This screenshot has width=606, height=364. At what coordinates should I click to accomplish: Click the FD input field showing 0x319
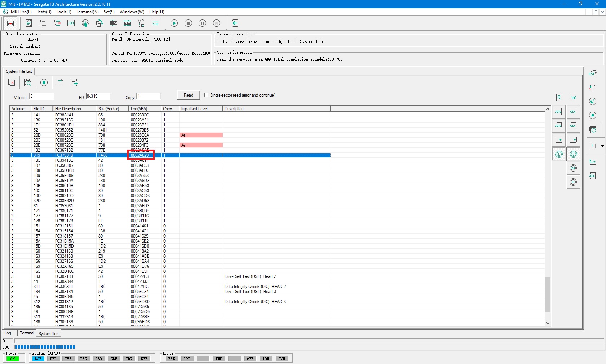[98, 96]
